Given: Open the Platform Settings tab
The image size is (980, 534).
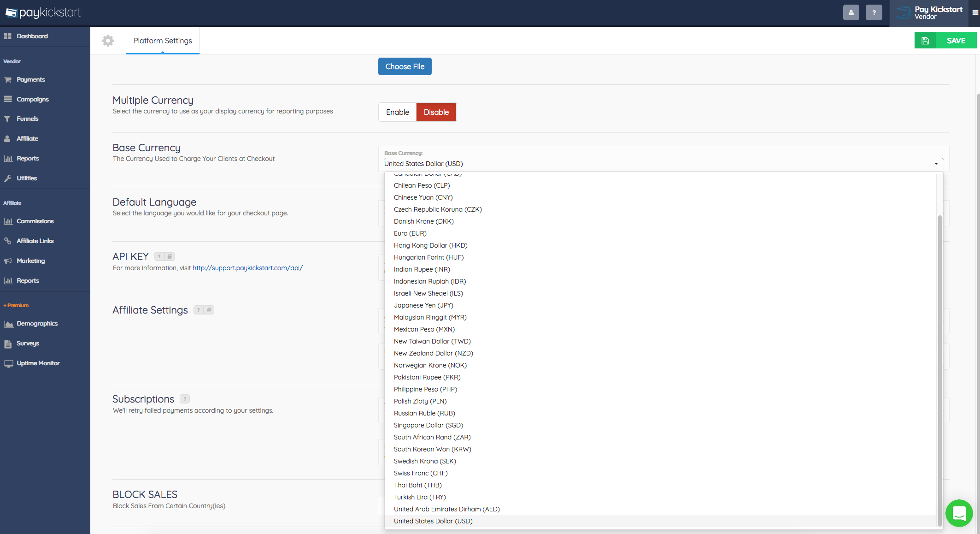Looking at the screenshot, I should [x=163, y=41].
